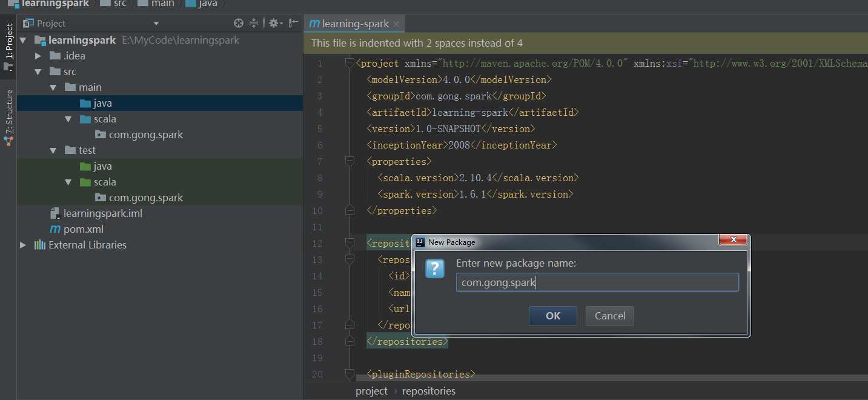Click the blue scala folder icon under main

85,119
